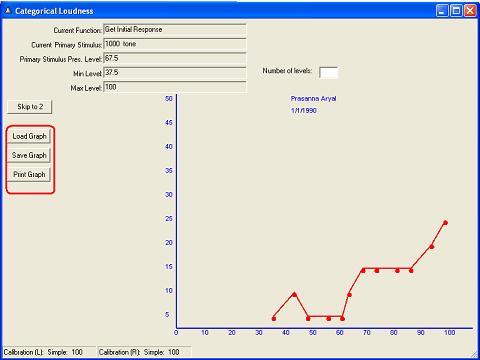This screenshot has height=360, width=480.
Task: Click the Prasanna Aryal name on graph
Action: [x=313, y=99]
